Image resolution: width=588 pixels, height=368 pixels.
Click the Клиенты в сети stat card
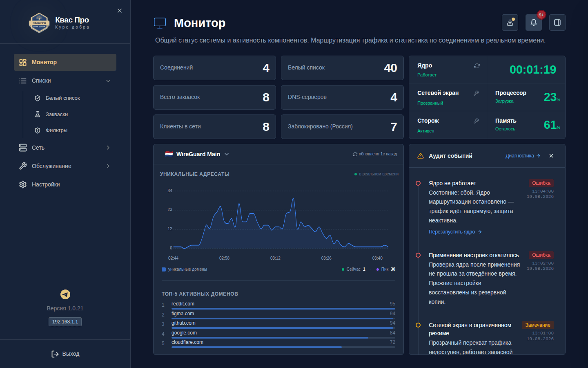click(x=214, y=127)
